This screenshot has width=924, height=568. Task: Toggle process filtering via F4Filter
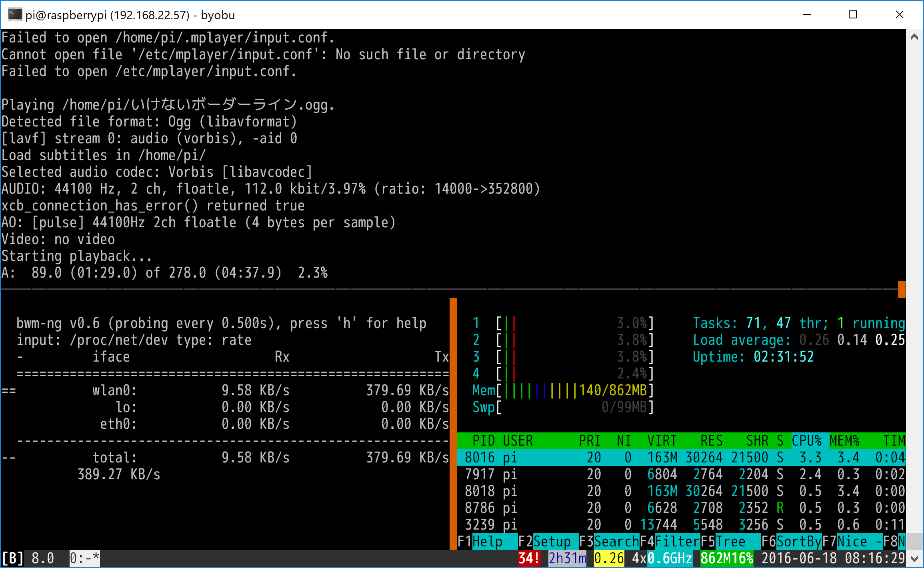(670, 541)
